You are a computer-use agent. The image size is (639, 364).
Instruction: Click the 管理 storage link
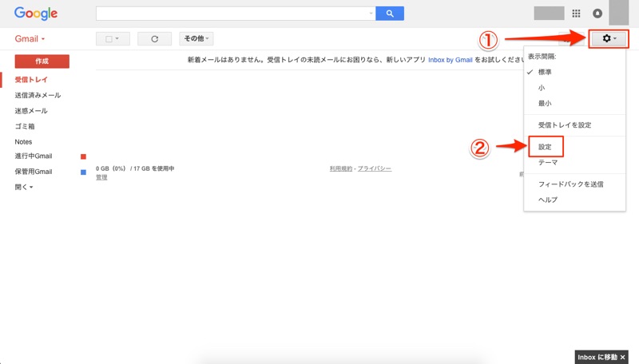point(101,177)
